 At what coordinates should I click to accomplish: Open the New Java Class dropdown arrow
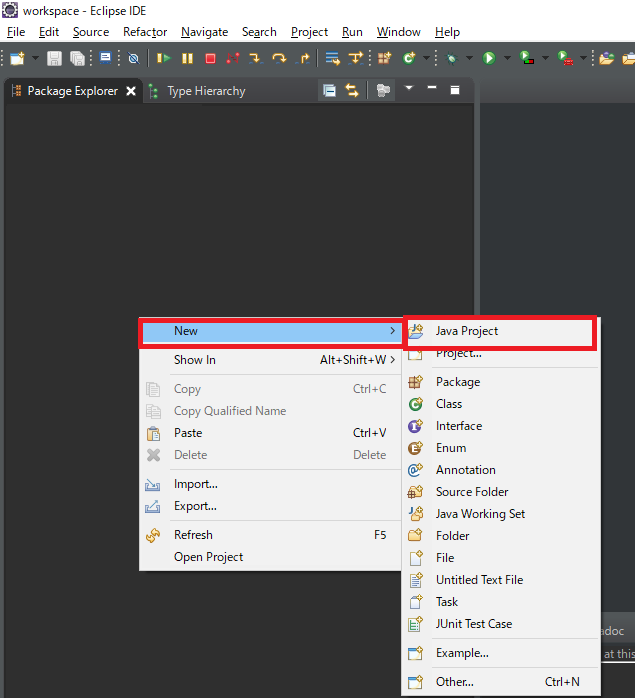[x=426, y=58]
